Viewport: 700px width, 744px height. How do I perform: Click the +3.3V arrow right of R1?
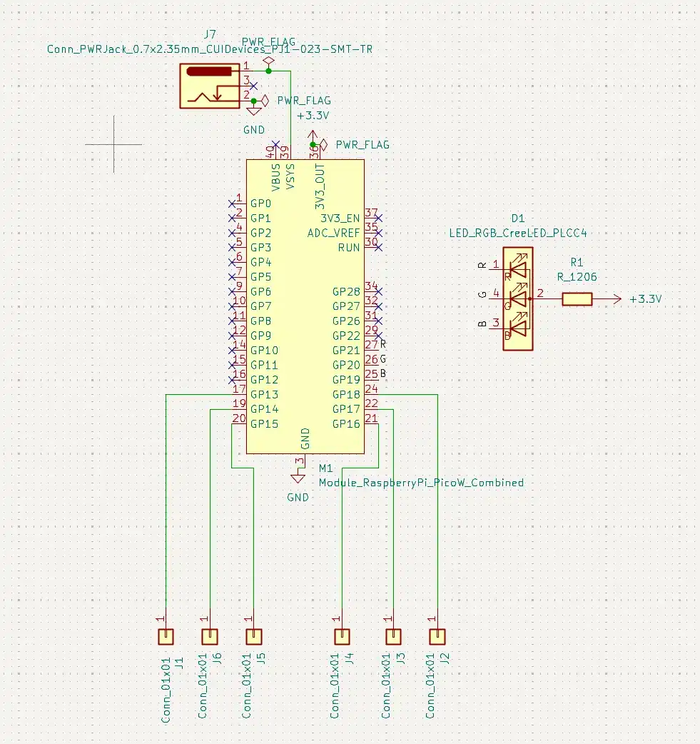[617, 299]
